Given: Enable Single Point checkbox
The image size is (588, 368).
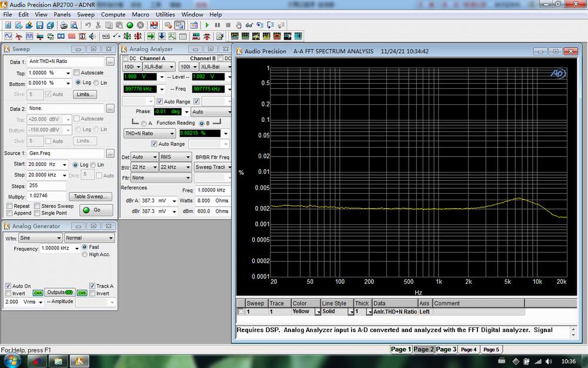Looking at the screenshot, I should click(x=36, y=213).
